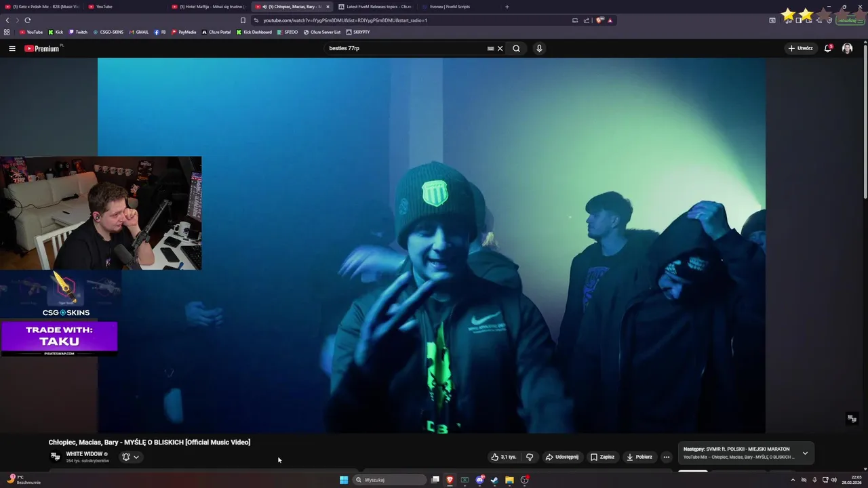Screen dimensions: 868x488
Task: Open Steam from taskbar
Action: pos(494,480)
